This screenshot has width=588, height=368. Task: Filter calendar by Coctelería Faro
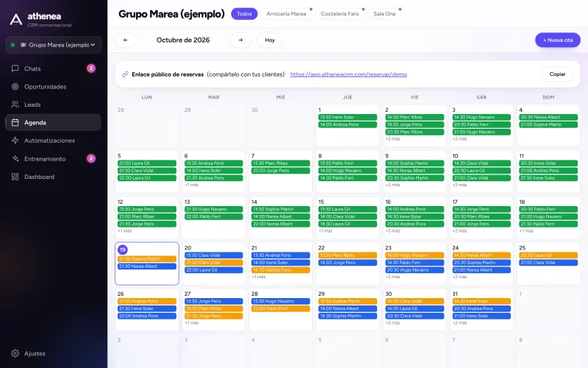[340, 13]
